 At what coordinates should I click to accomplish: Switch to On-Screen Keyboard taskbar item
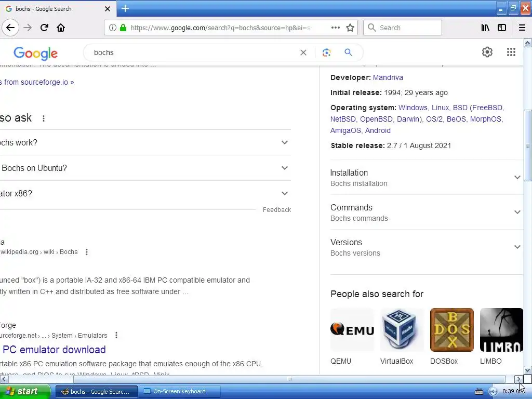click(180, 392)
